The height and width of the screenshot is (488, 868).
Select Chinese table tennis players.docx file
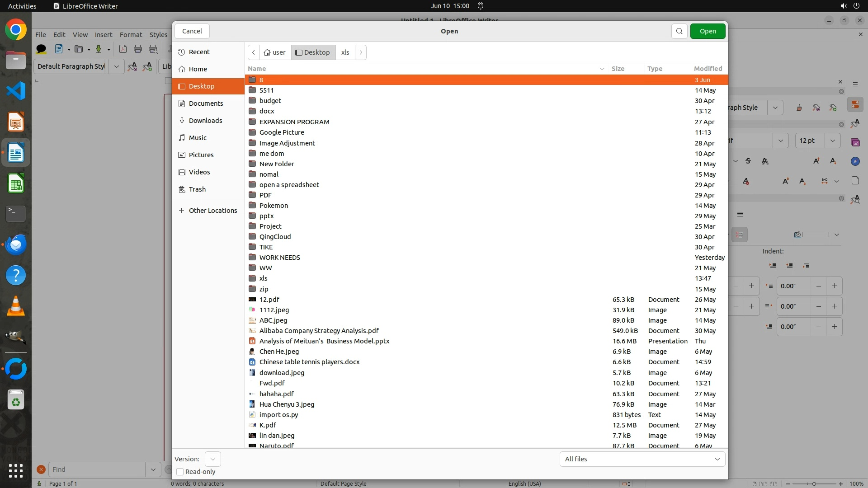(309, 362)
